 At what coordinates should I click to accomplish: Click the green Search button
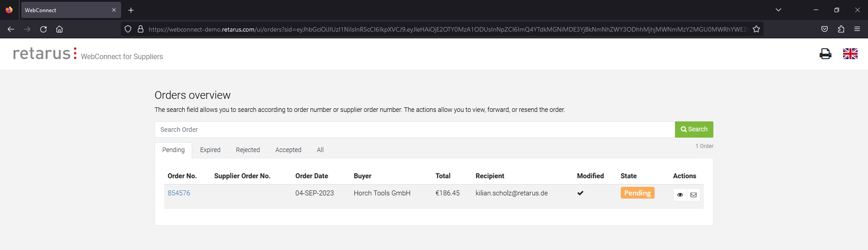point(694,130)
